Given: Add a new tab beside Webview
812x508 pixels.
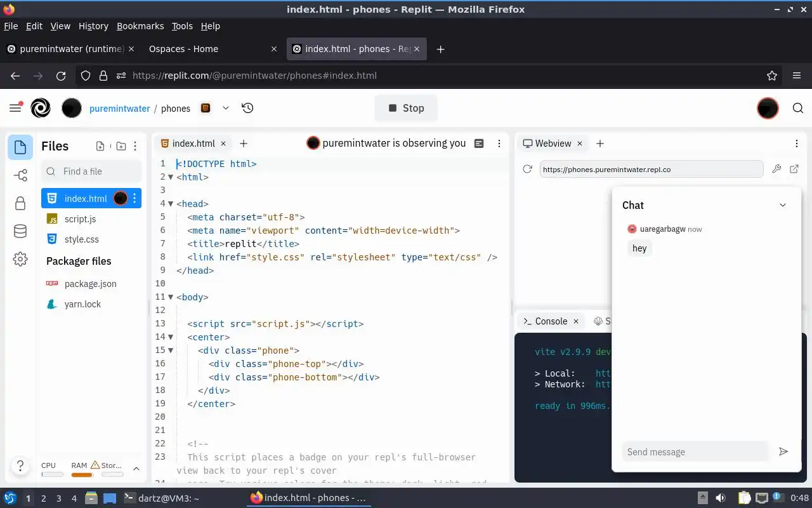Looking at the screenshot, I should click(600, 144).
